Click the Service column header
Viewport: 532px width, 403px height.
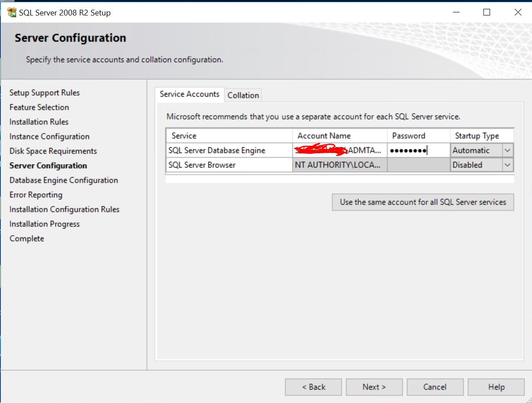[x=229, y=136]
